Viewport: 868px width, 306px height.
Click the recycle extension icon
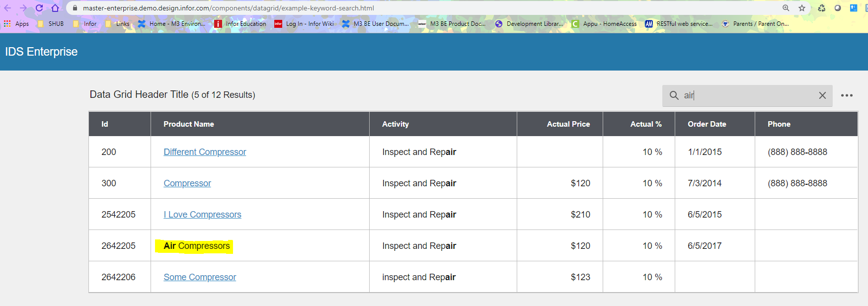click(822, 8)
